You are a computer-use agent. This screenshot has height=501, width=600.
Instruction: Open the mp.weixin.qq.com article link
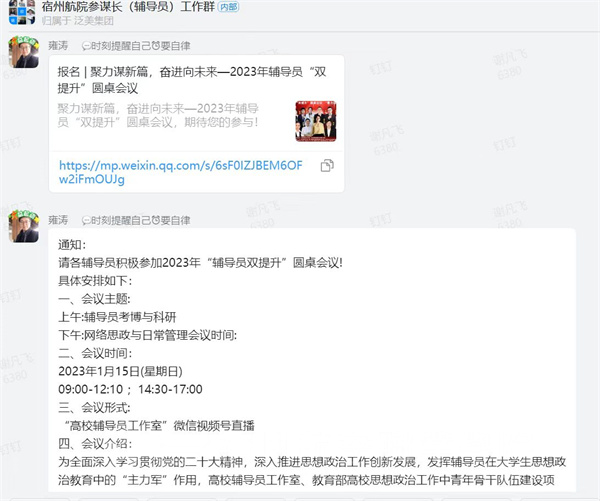(x=181, y=172)
